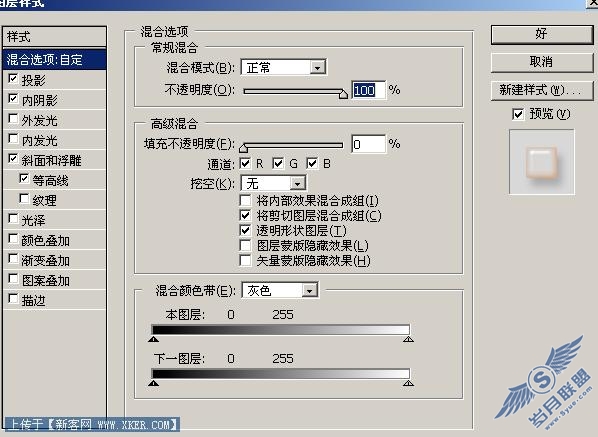This screenshot has height=437, width=598.
Task: Open 内阴影 inner shadow settings row
Action: [x=55, y=100]
